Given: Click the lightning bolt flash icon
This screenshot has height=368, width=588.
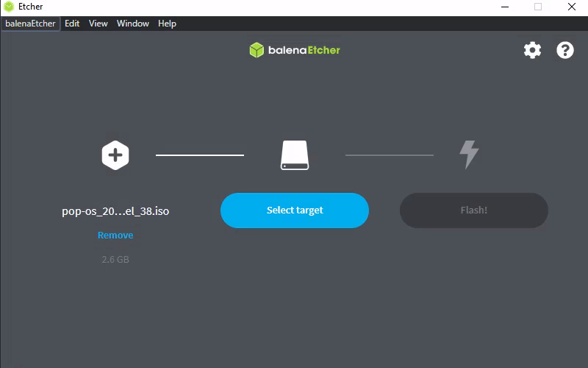Looking at the screenshot, I should point(469,155).
